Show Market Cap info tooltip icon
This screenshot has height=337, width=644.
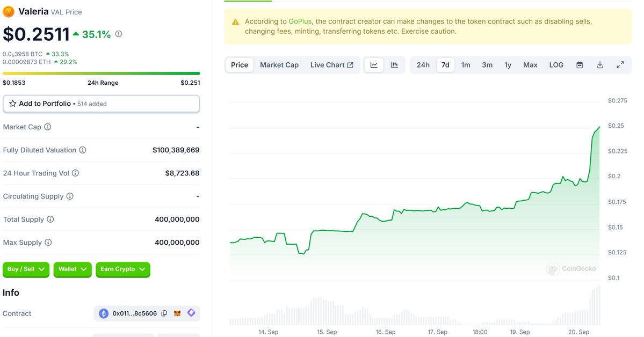[48, 127]
